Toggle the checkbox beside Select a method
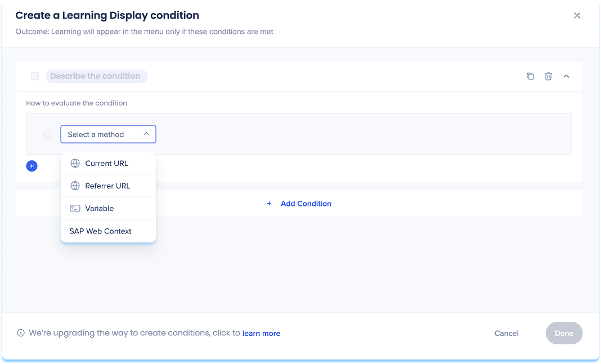 (x=48, y=134)
